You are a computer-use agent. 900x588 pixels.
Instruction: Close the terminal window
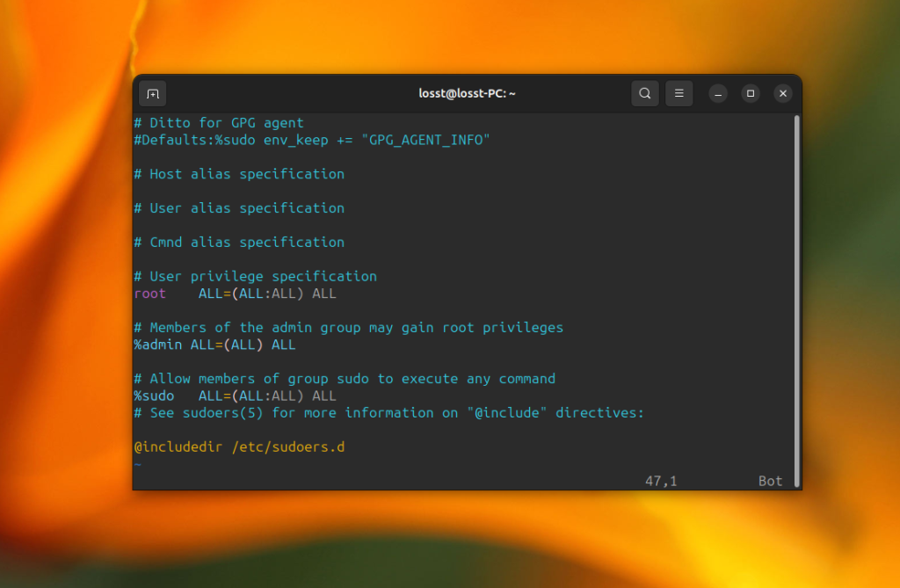(x=783, y=93)
